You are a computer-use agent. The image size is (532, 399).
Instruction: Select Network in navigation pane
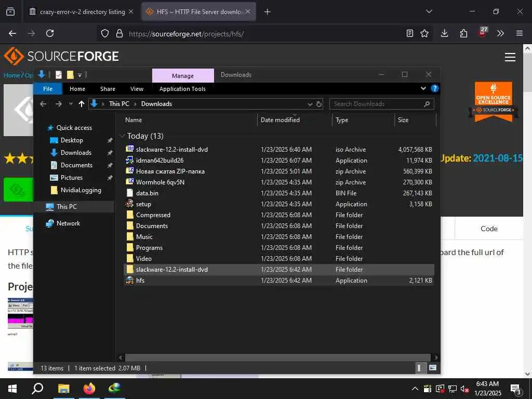click(x=68, y=223)
